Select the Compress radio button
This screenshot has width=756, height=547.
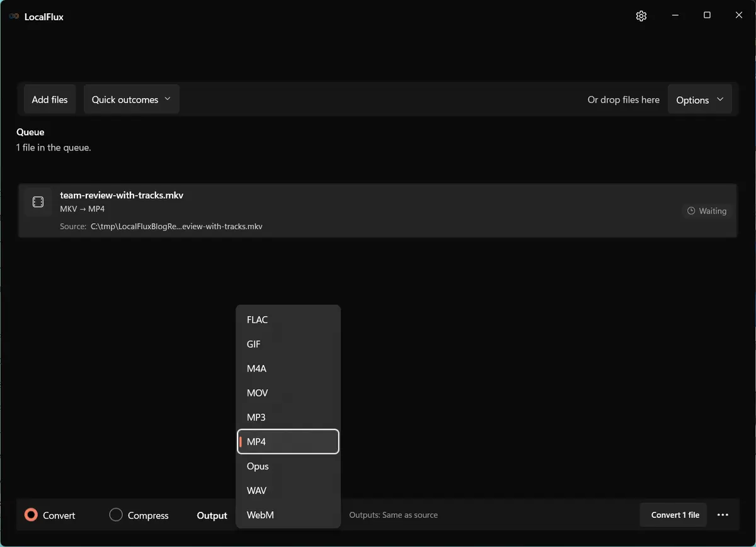point(116,515)
